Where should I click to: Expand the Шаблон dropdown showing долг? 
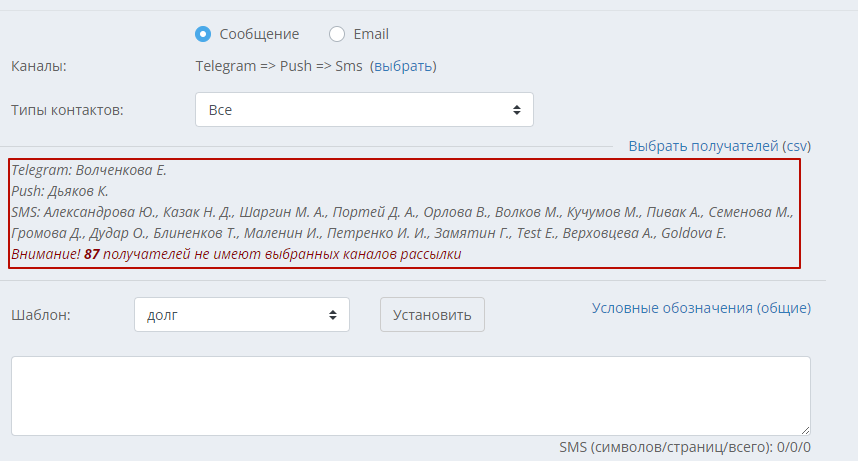pyautogui.click(x=241, y=315)
